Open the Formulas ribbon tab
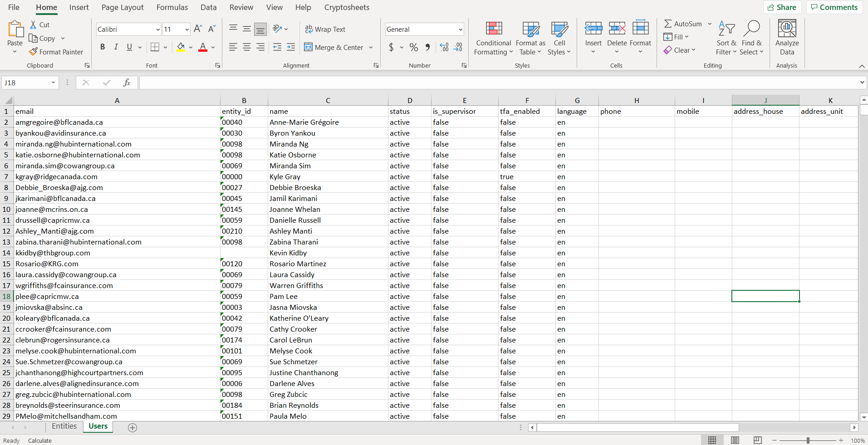Viewport: 868px width, 445px height. [172, 7]
